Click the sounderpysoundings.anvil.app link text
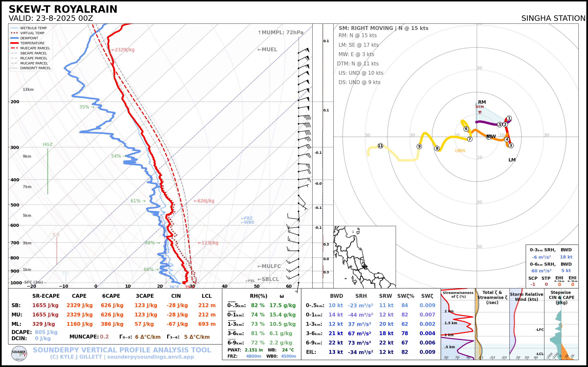Viewport: 588px width, 367px height. click(150, 357)
